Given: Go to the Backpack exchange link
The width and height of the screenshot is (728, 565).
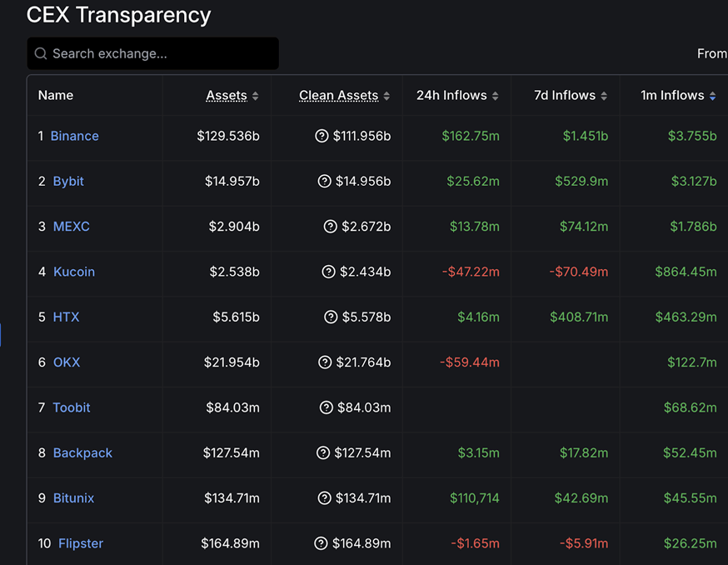Looking at the screenshot, I should point(82,452).
